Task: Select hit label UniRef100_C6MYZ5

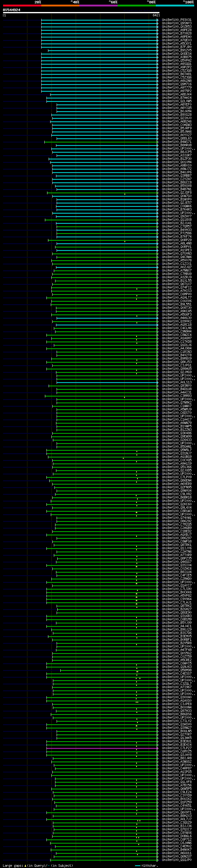Action: (176, 751)
